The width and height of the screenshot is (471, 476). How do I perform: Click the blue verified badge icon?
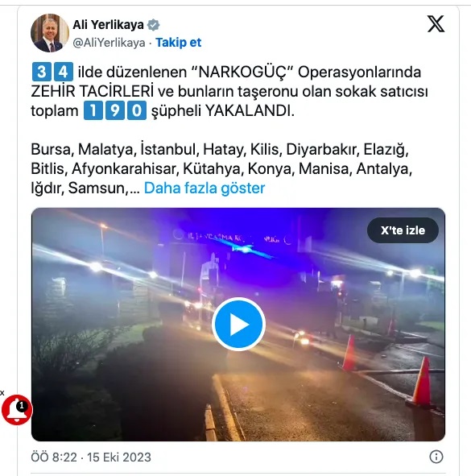pos(153,25)
